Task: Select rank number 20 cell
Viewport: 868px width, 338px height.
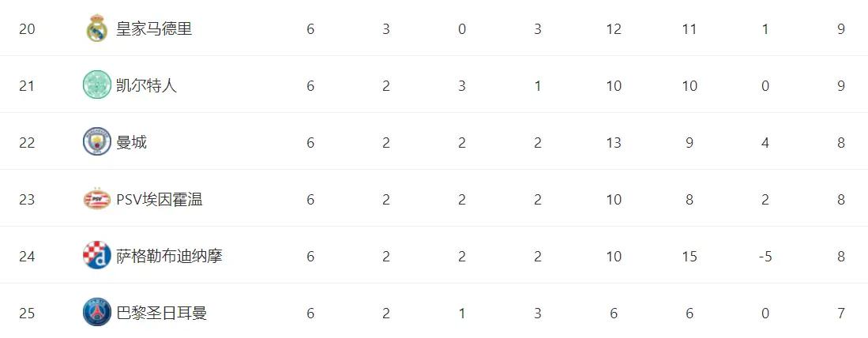Action: point(27,28)
